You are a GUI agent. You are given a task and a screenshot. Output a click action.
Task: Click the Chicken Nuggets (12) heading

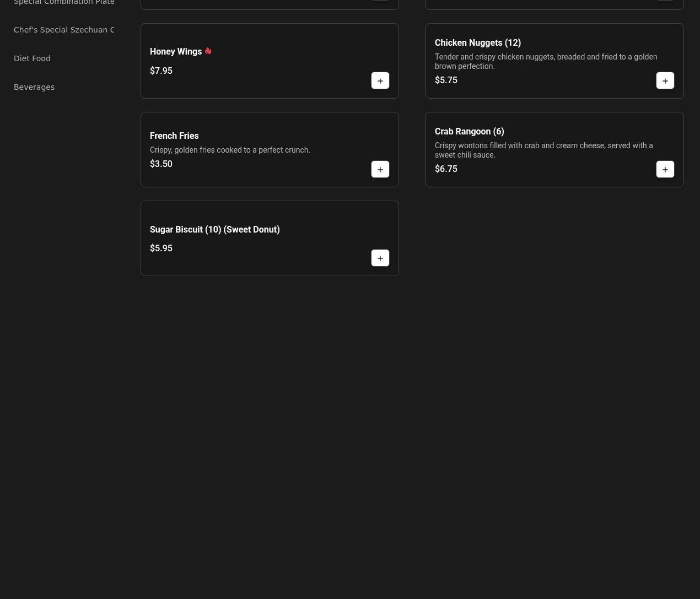tap(477, 42)
